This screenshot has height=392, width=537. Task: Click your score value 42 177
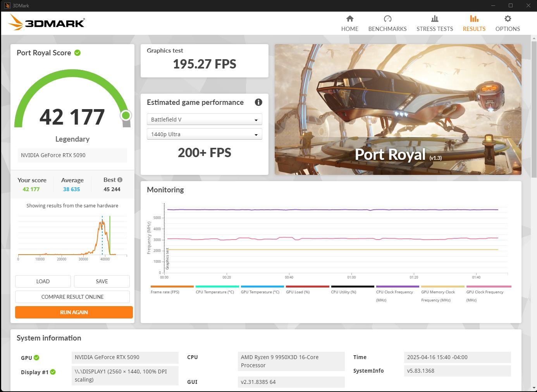(31, 189)
